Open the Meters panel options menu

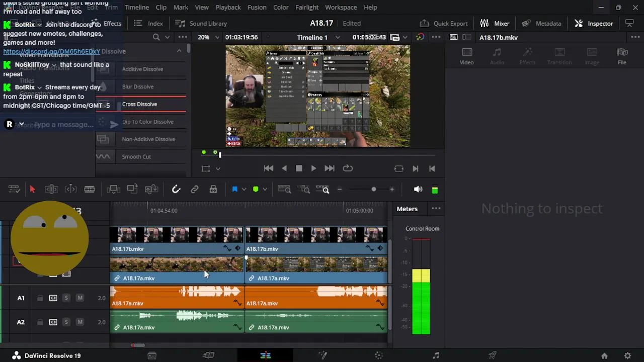(x=436, y=209)
